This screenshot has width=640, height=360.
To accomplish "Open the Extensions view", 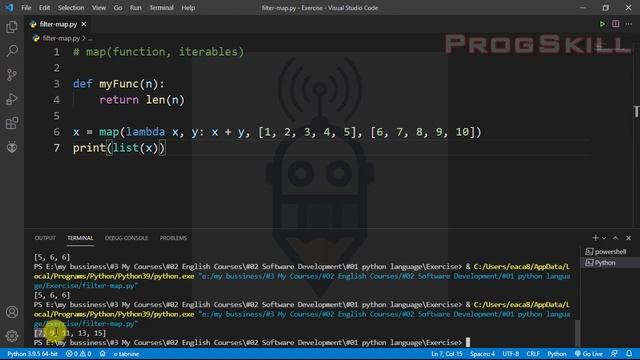I will click(12, 123).
